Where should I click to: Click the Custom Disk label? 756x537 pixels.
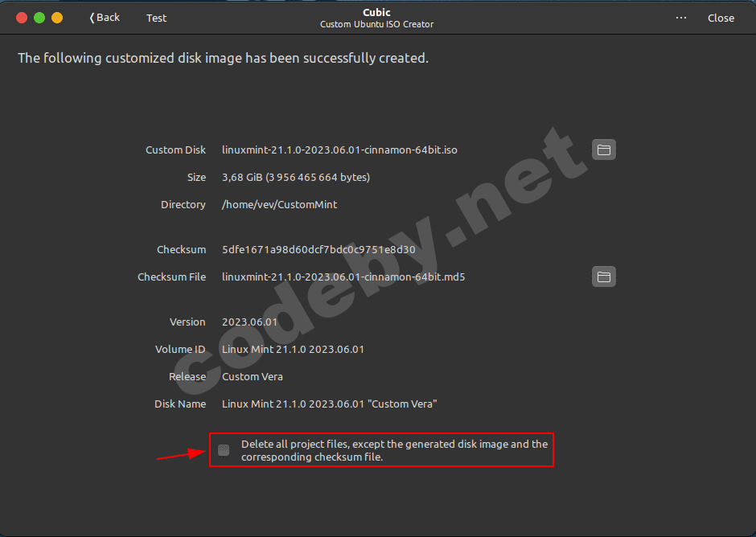[175, 150]
